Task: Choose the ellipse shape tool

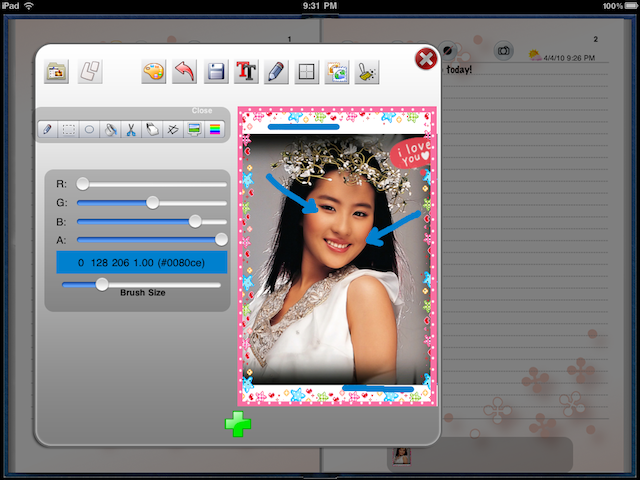Action: click(89, 129)
